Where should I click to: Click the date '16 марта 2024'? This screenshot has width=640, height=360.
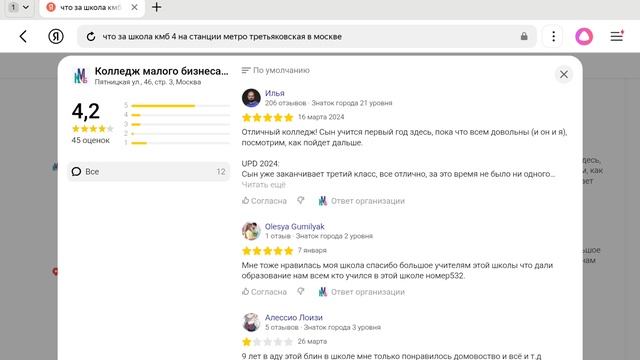point(321,117)
